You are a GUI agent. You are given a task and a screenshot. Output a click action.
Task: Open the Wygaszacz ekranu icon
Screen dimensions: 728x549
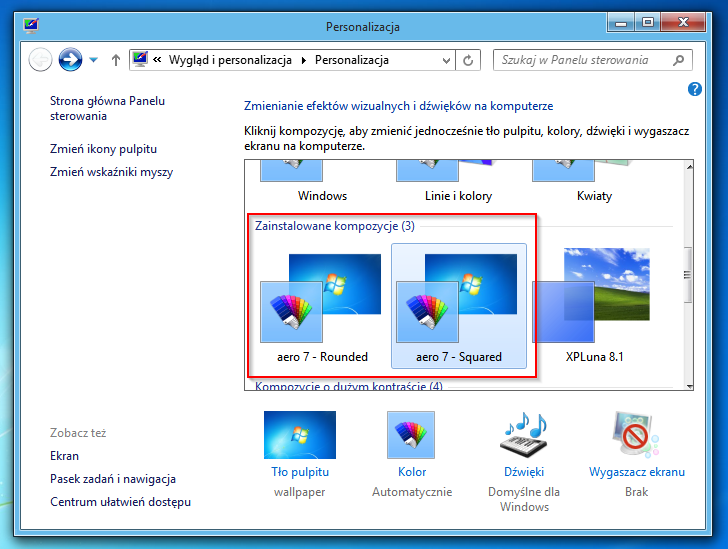click(636, 435)
